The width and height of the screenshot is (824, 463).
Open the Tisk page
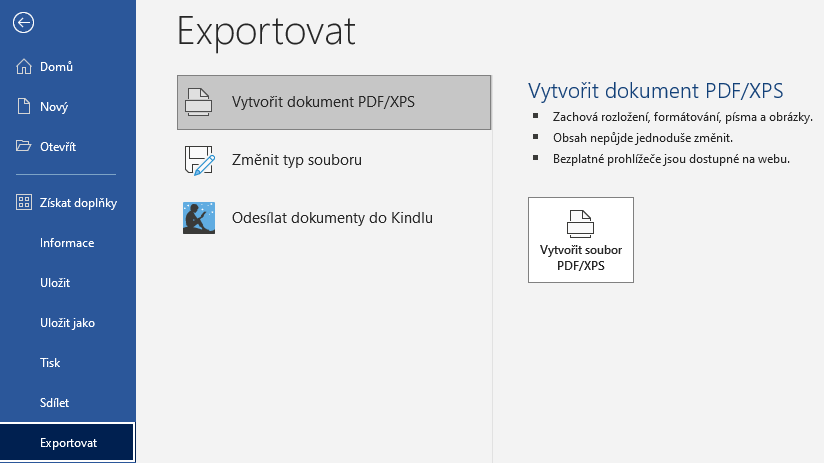68,363
